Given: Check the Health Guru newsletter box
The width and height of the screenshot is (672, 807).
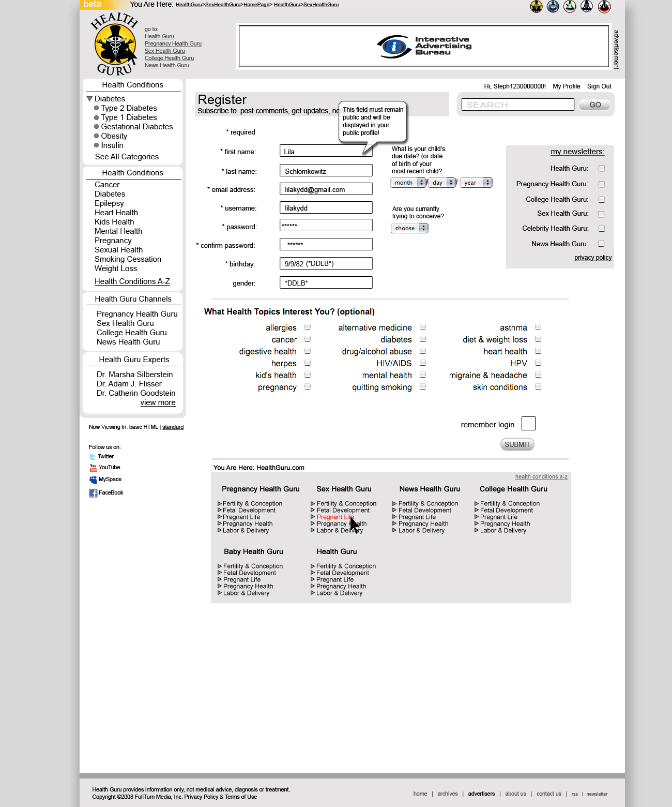Looking at the screenshot, I should [602, 168].
